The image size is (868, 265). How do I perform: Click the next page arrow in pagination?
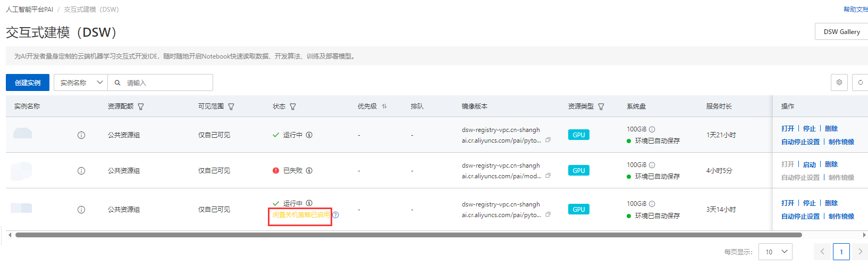(x=860, y=252)
